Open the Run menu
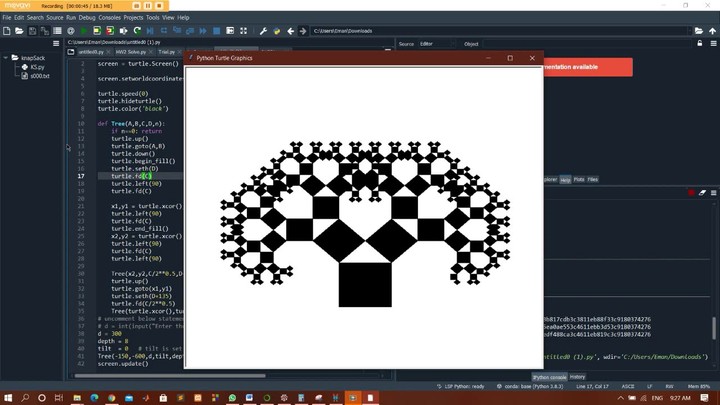Image resolution: width=720 pixels, height=405 pixels. (x=71, y=17)
